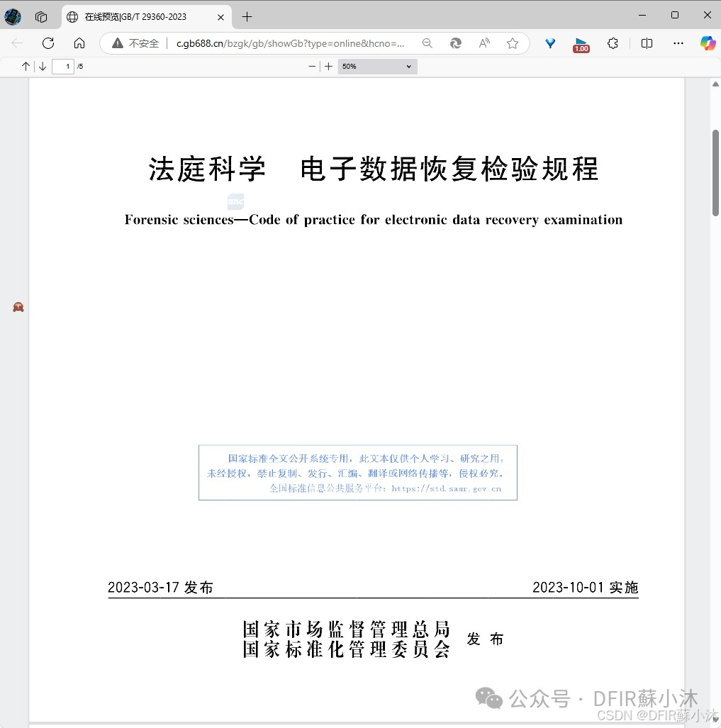Open the 50% zoom level dropdown
Screen dimensions: 721x728
tap(377, 67)
